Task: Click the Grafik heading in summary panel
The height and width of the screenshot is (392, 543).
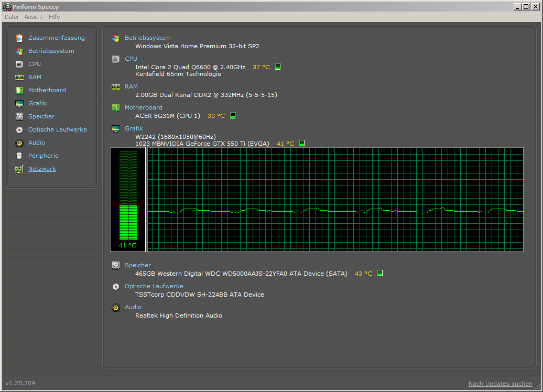Action: click(x=134, y=128)
